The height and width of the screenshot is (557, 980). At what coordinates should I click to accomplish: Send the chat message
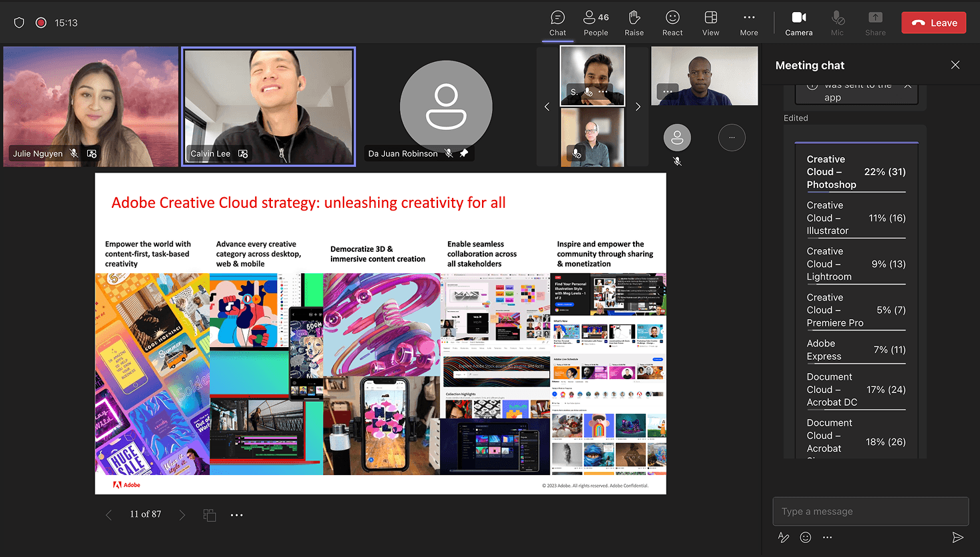[957, 537]
